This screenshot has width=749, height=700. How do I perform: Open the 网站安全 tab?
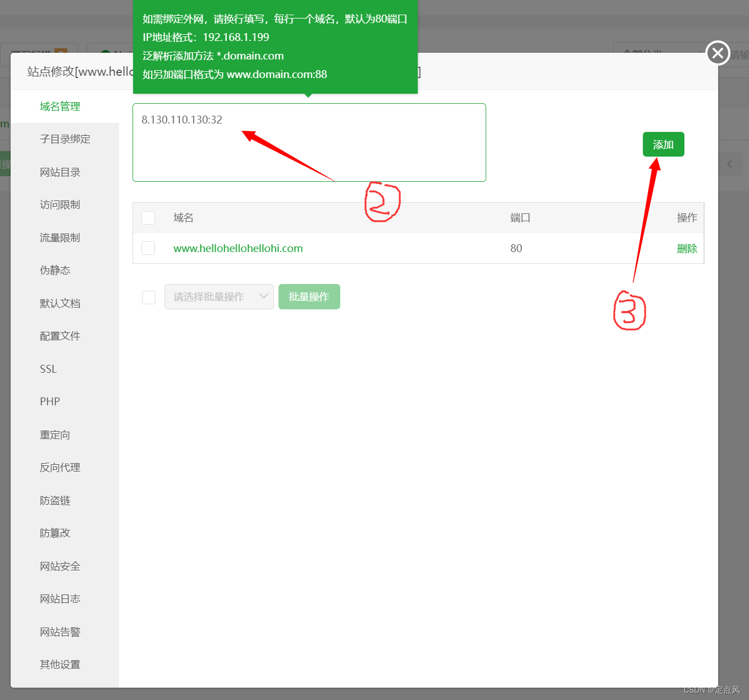point(60,566)
